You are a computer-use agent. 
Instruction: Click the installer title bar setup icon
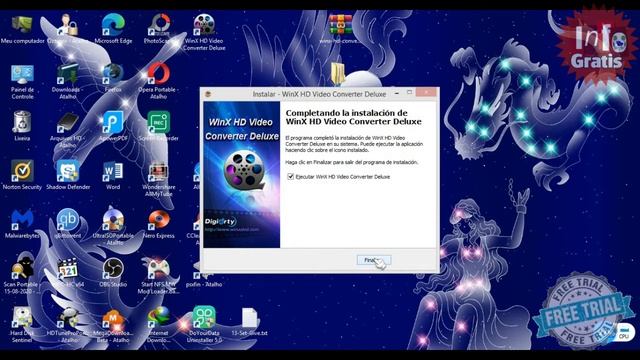[x=208, y=94]
